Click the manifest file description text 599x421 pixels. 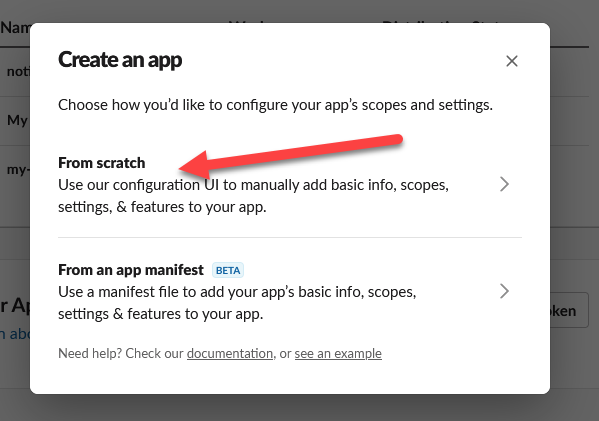point(237,303)
